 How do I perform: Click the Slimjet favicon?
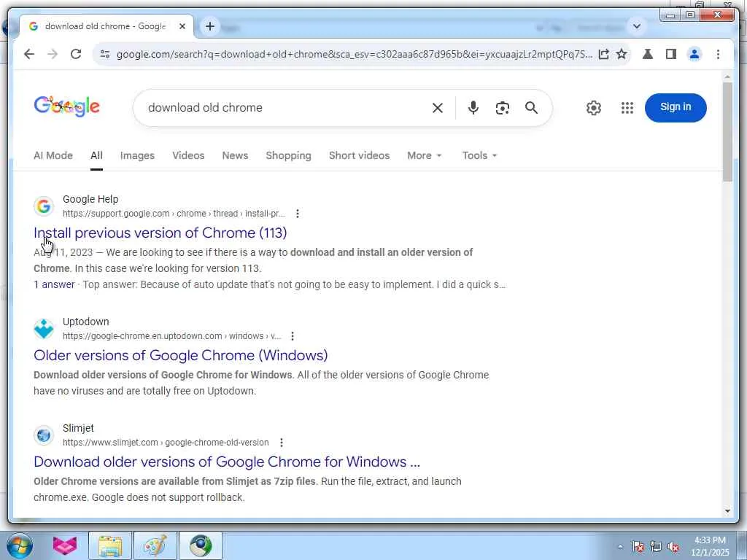pyautogui.click(x=43, y=435)
